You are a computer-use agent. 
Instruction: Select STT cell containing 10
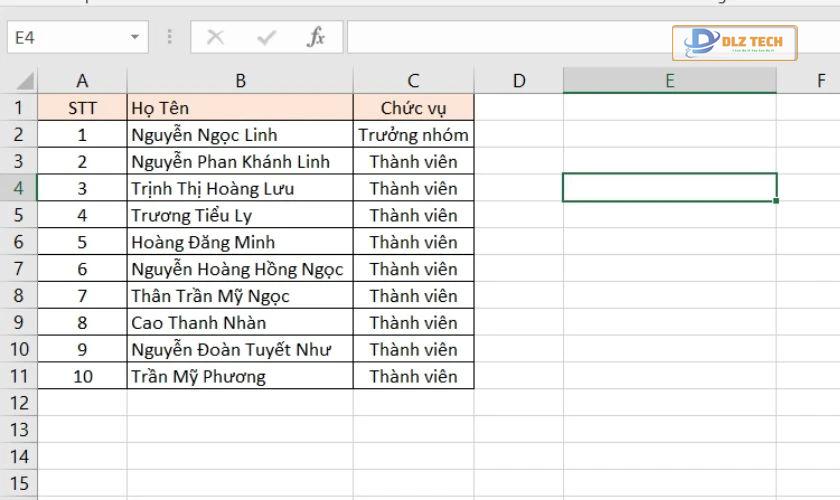coord(82,376)
